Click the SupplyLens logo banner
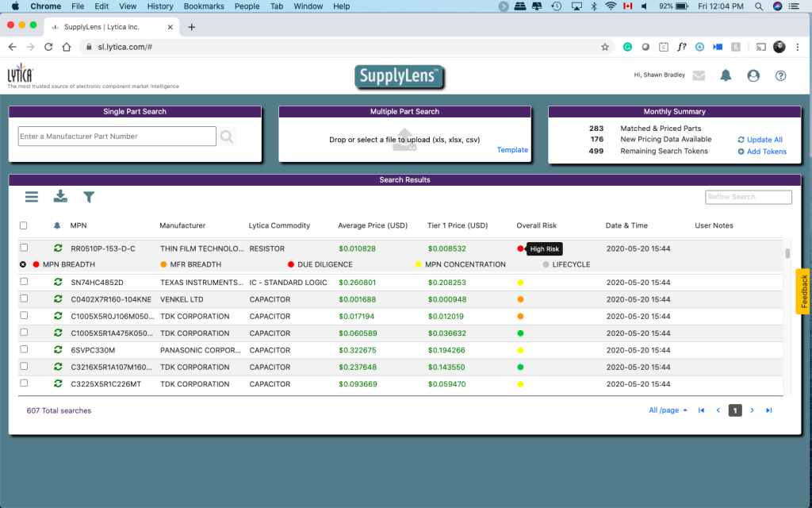This screenshot has width=812, height=508. (x=400, y=76)
